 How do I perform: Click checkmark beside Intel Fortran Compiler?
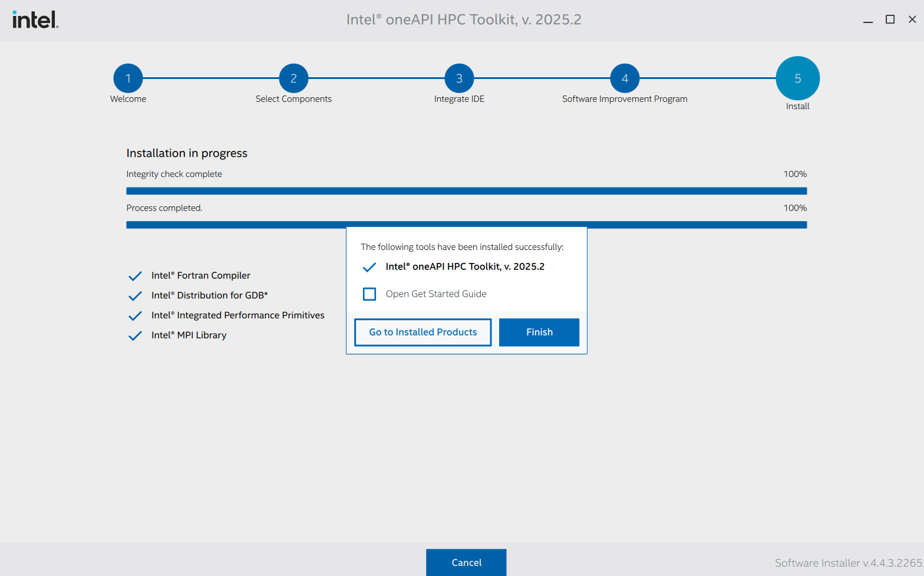pos(135,276)
